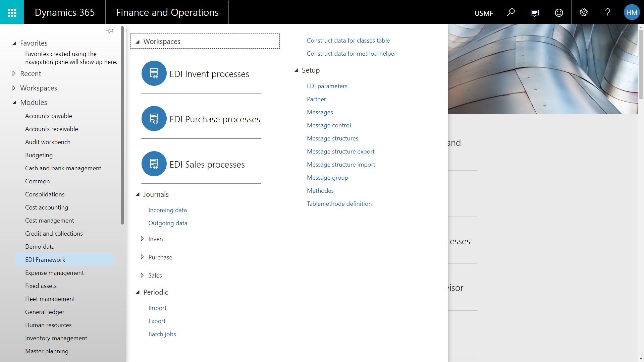The image size is (644, 362).
Task: Click the help question mark icon
Action: point(607,12)
